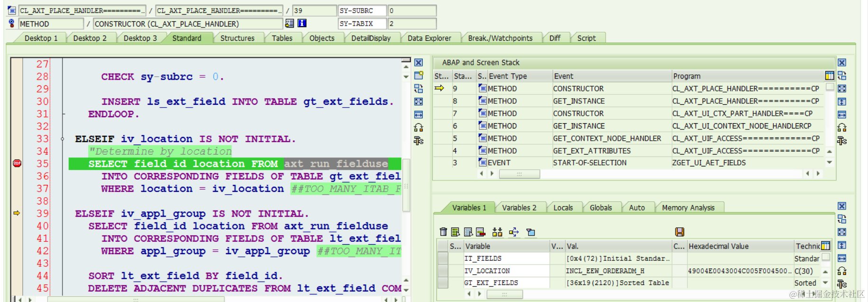Viewport: 868px width, 302px height.
Task: Open column layout chooser in Variables table
Action: [826, 246]
